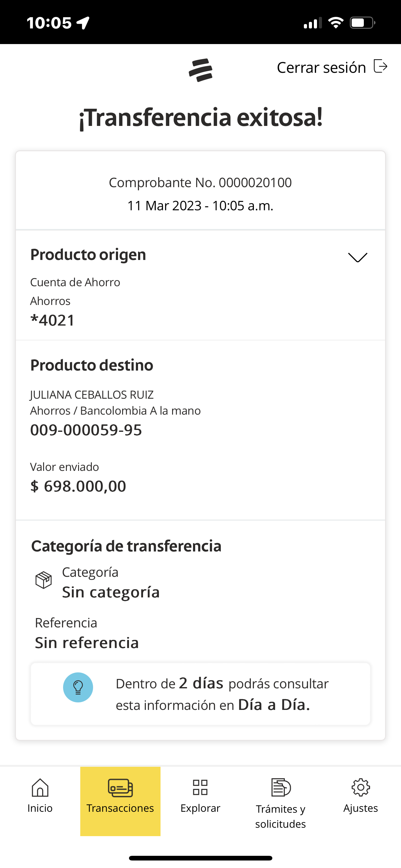
Task: Select the Transacciones tab
Action: [120, 795]
